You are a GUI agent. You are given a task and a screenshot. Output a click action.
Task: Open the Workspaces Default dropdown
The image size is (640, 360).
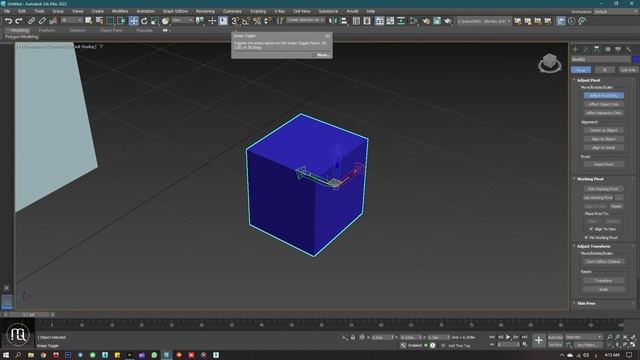[x=615, y=11]
